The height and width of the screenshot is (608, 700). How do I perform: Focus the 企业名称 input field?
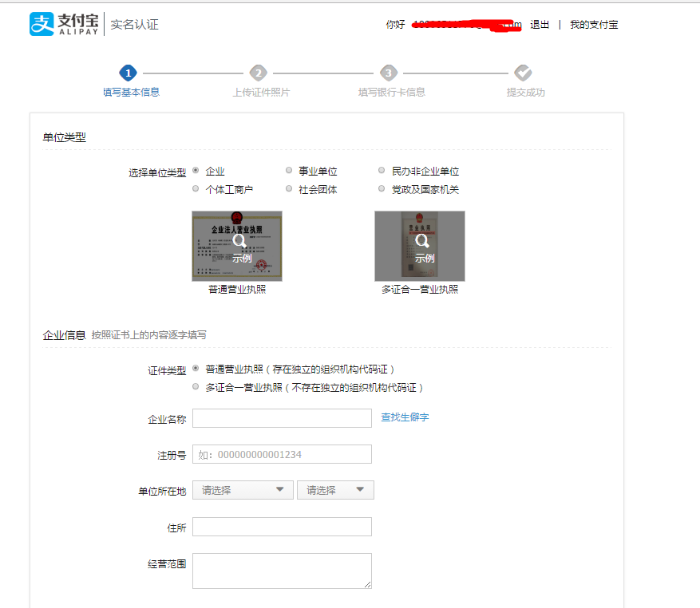282,418
